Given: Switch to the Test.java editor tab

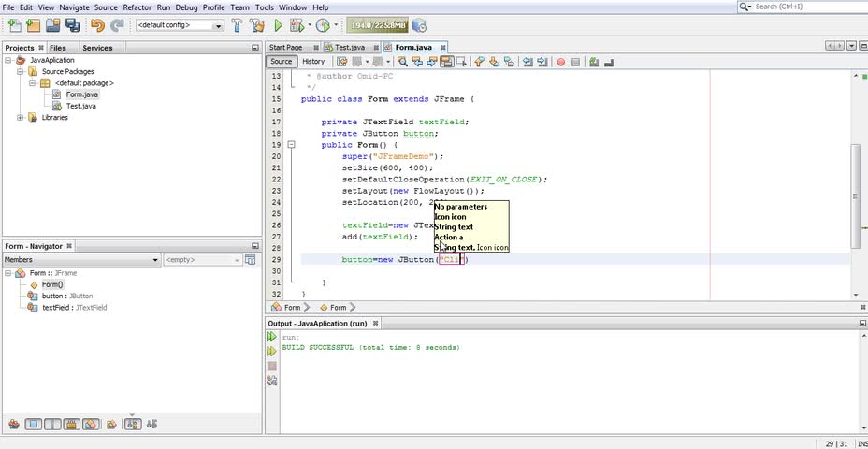Looking at the screenshot, I should point(350,47).
